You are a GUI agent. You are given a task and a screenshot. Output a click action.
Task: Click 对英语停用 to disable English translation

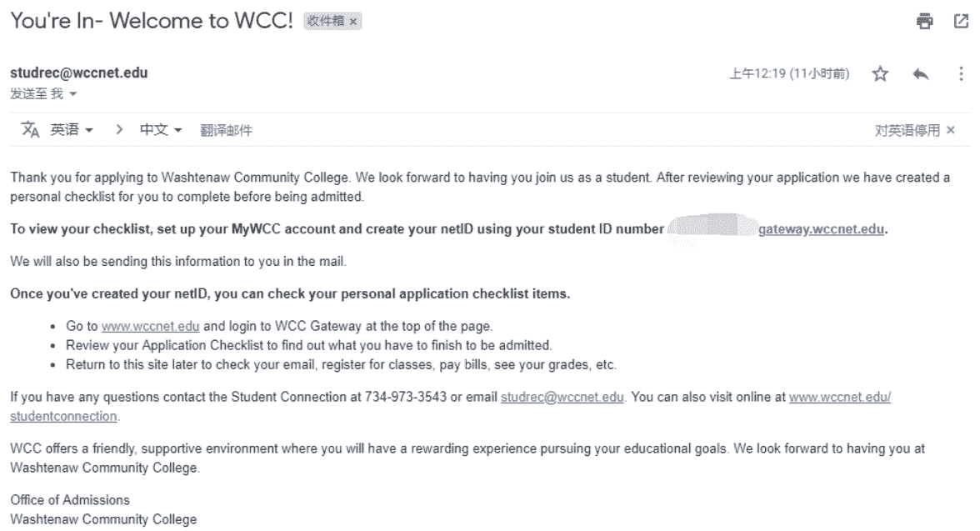[907, 130]
